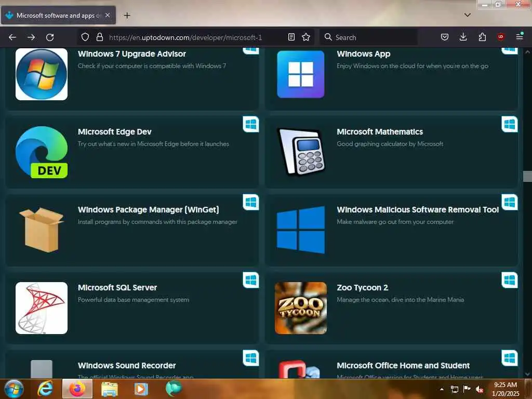Open the Windows App icon
This screenshot has height=399, width=532.
click(x=301, y=74)
